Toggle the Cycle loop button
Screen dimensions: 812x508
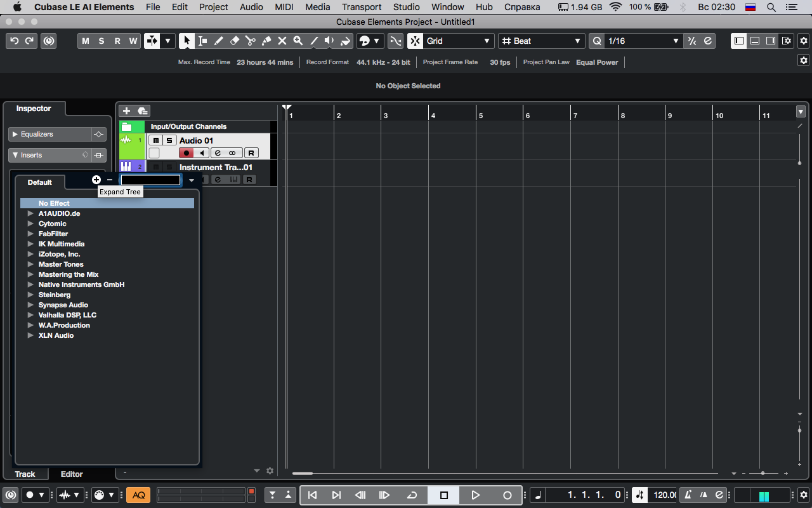click(412, 495)
